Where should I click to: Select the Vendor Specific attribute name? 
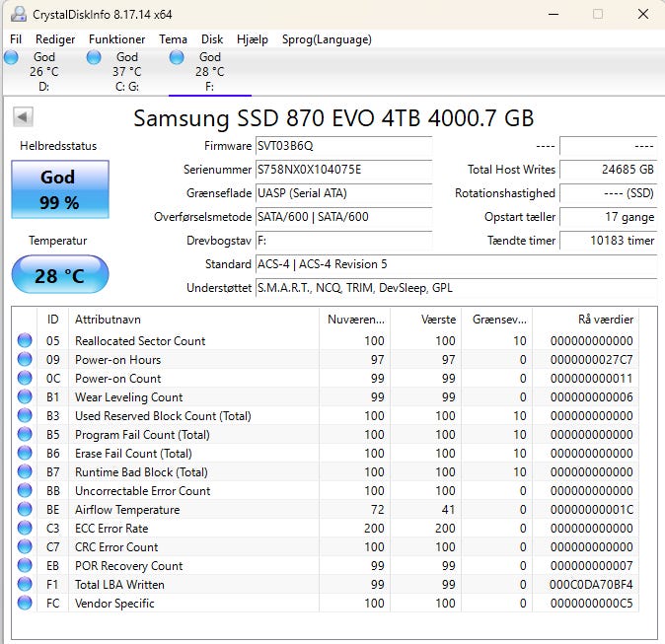click(x=114, y=604)
